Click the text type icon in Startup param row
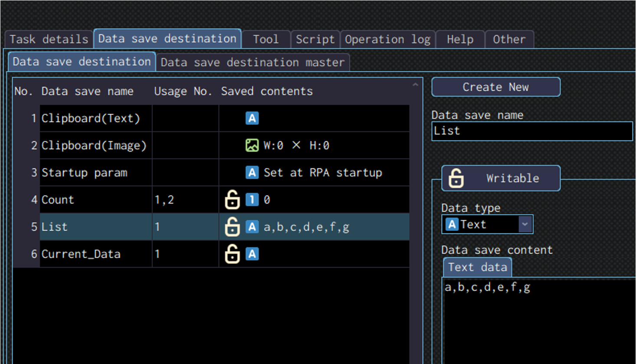The height and width of the screenshot is (364, 636). point(252,173)
